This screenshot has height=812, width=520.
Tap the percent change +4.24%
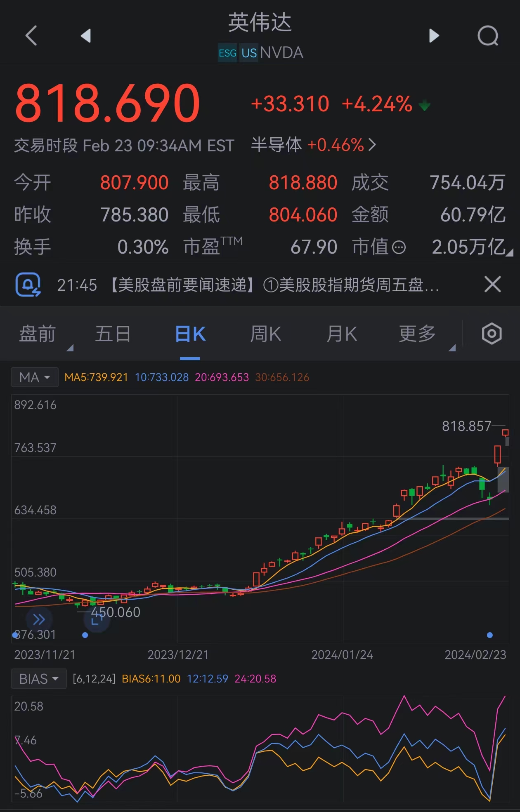point(377,104)
